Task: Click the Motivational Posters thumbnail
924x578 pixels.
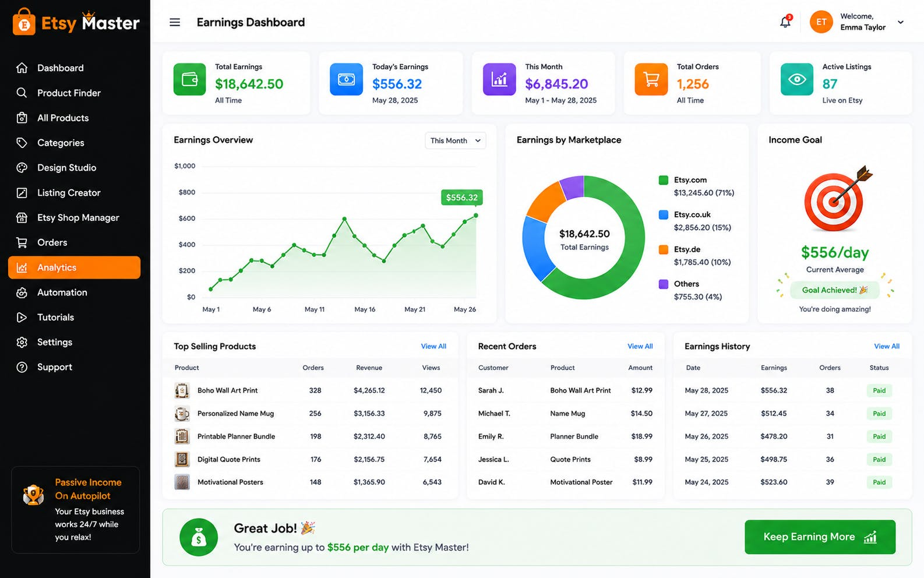Action: 182,482
